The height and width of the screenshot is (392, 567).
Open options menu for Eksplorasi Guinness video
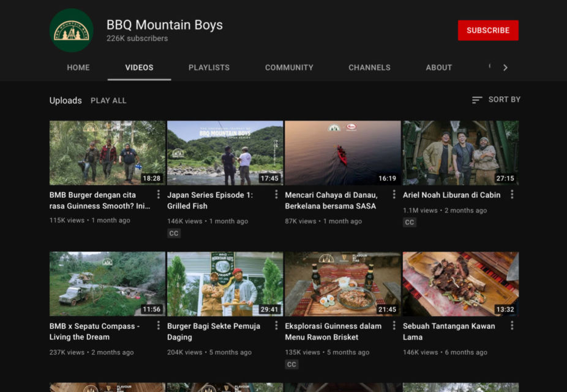(394, 326)
